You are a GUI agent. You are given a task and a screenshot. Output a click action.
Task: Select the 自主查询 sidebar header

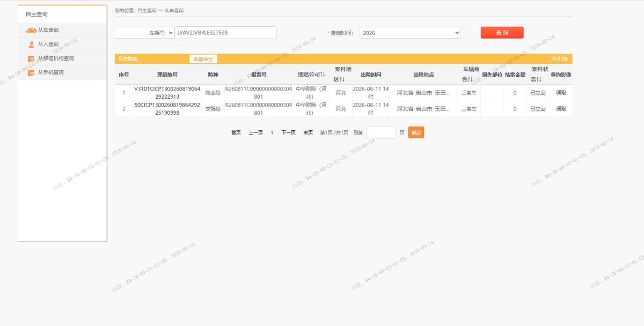pos(36,14)
